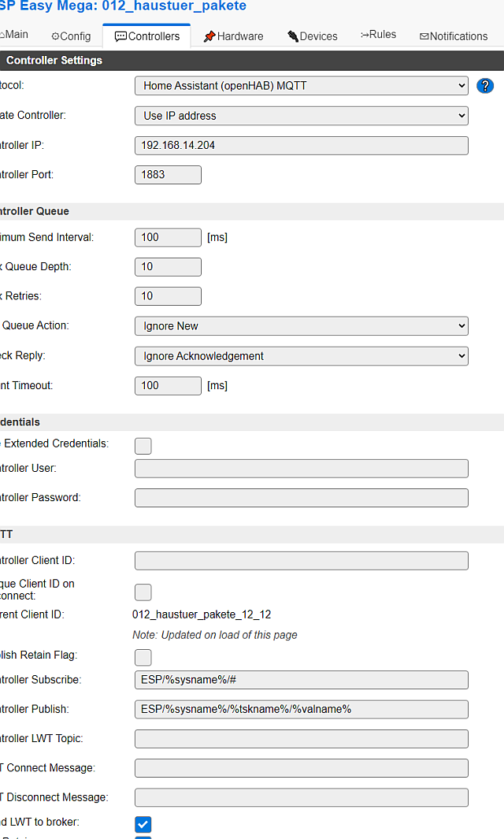The height and width of the screenshot is (839, 504).
Task: Click the Max Queue Depth field
Action: 168,267
